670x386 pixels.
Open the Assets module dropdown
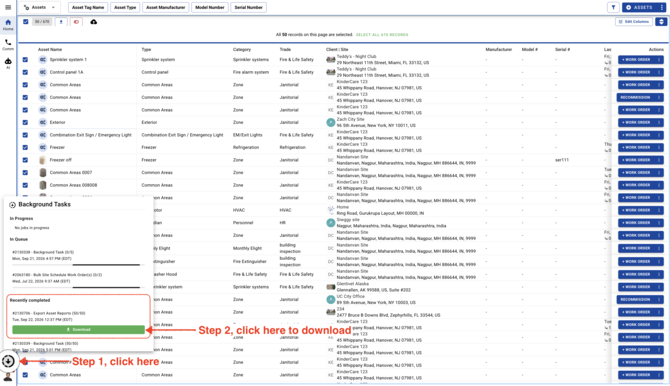(x=39, y=7)
